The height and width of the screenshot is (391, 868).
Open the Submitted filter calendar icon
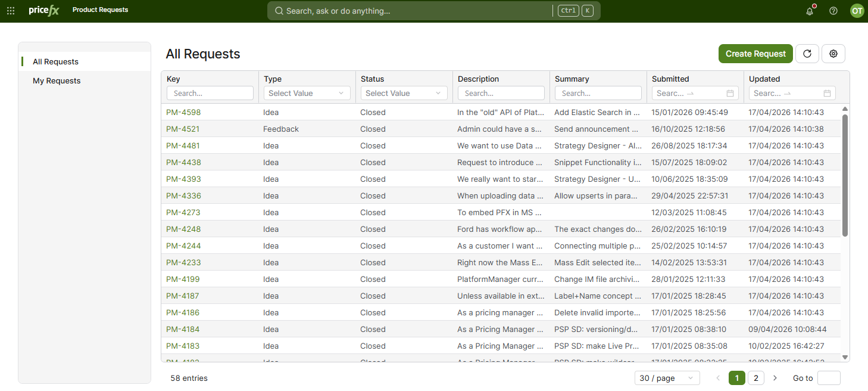(730, 94)
